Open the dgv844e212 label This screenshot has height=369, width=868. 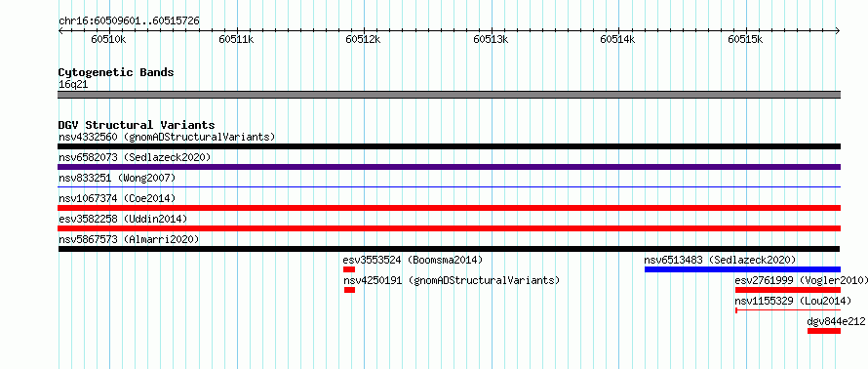pos(836,321)
